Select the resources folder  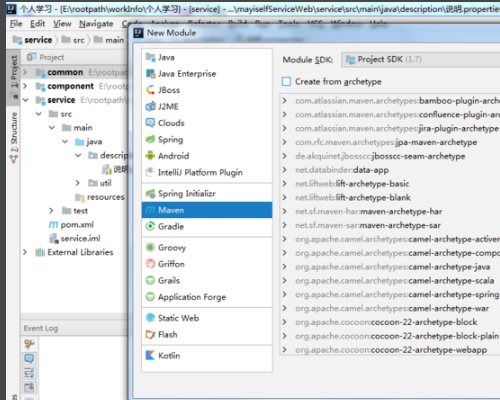100,197
